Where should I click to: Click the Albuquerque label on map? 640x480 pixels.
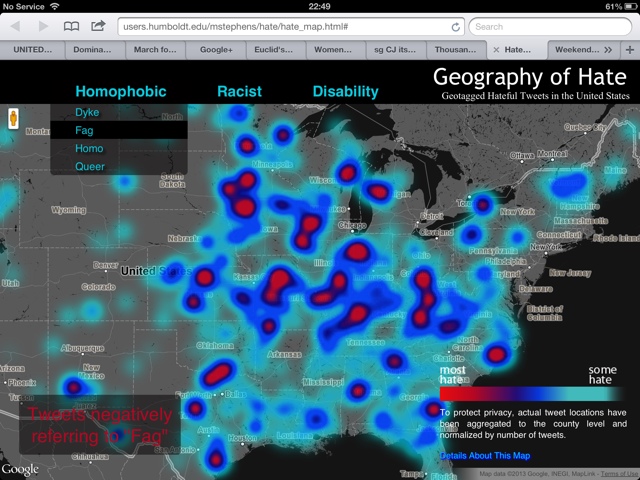pyautogui.click(x=83, y=348)
